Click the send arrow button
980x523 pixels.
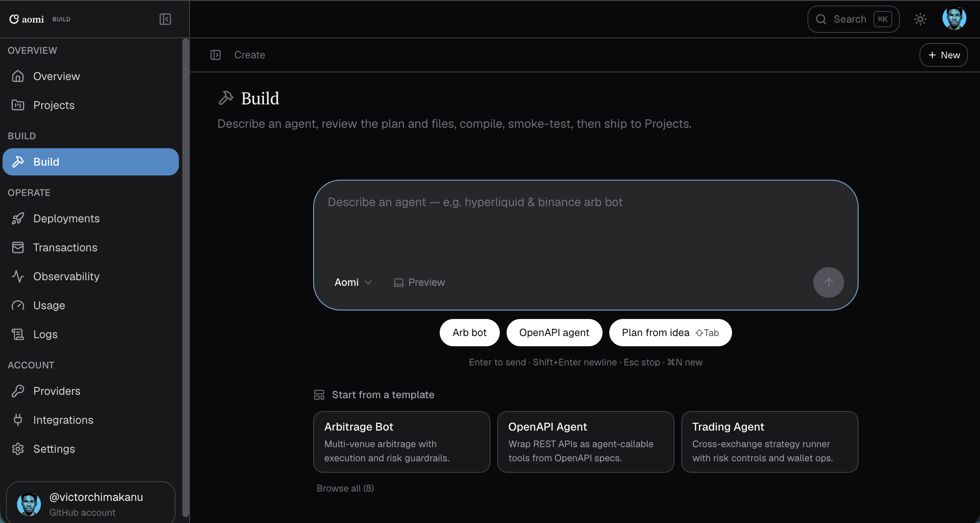coord(828,282)
